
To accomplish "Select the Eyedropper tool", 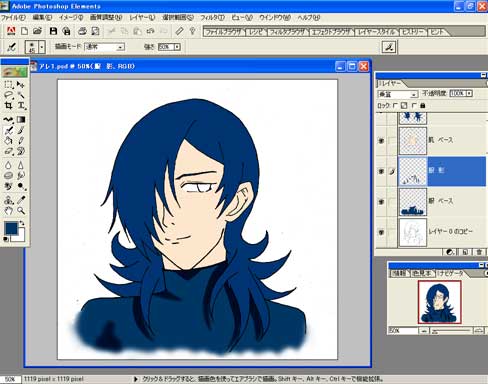I will 21,200.
